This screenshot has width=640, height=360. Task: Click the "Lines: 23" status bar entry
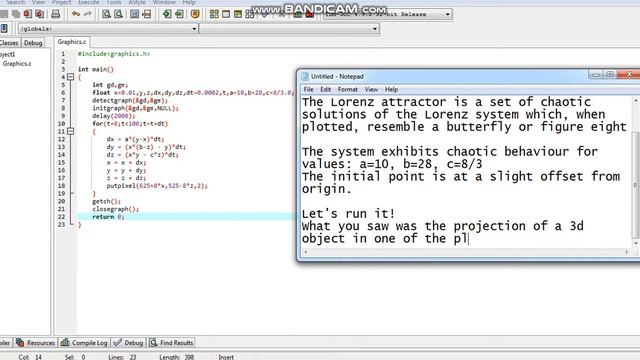click(122, 357)
